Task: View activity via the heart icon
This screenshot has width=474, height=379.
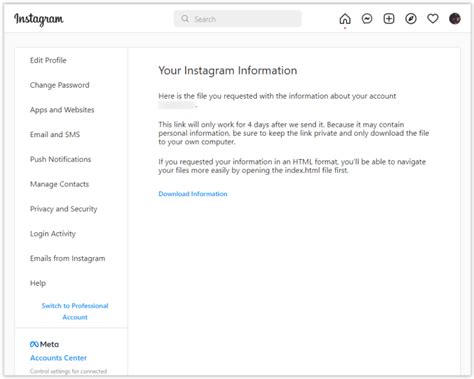Action: click(x=433, y=19)
